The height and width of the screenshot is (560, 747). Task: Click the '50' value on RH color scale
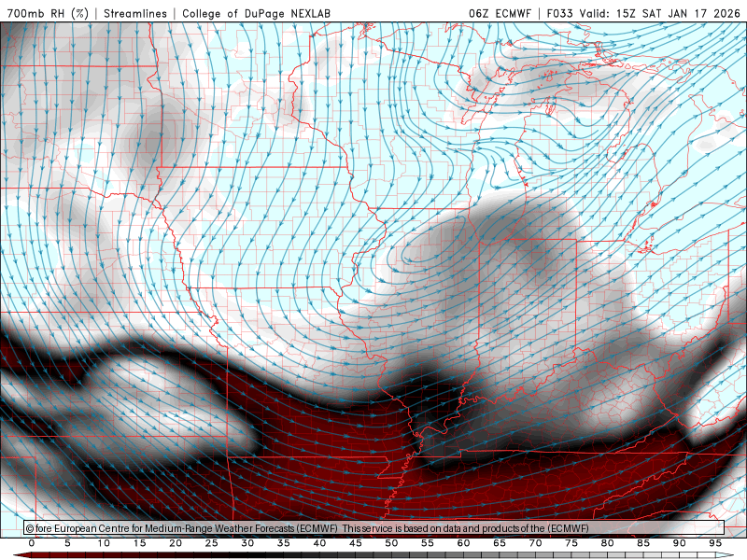pos(391,543)
